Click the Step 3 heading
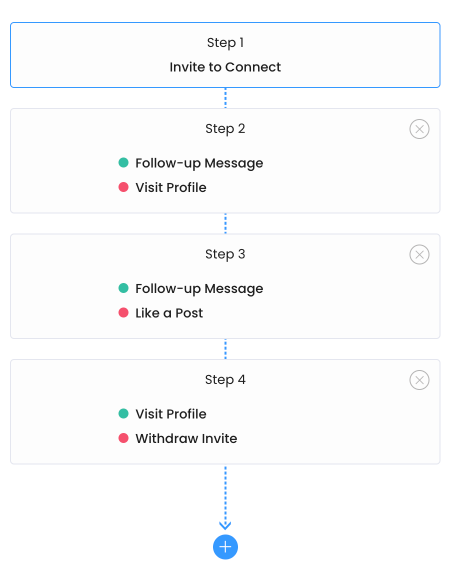 (225, 254)
